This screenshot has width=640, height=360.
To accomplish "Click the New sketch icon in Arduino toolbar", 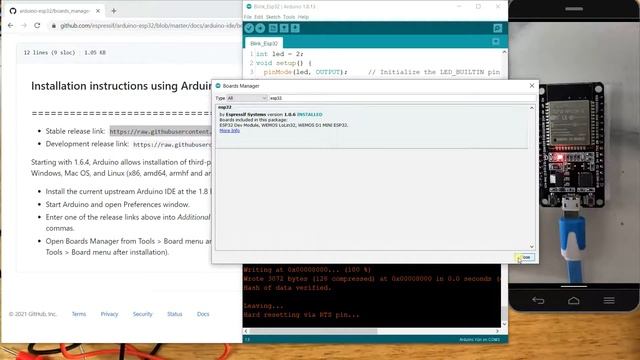I will (273, 28).
